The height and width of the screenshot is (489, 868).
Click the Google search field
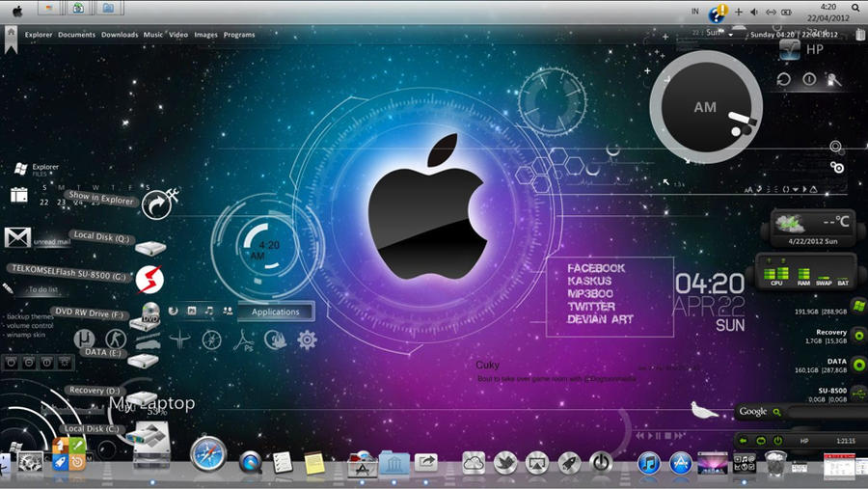[826, 412]
